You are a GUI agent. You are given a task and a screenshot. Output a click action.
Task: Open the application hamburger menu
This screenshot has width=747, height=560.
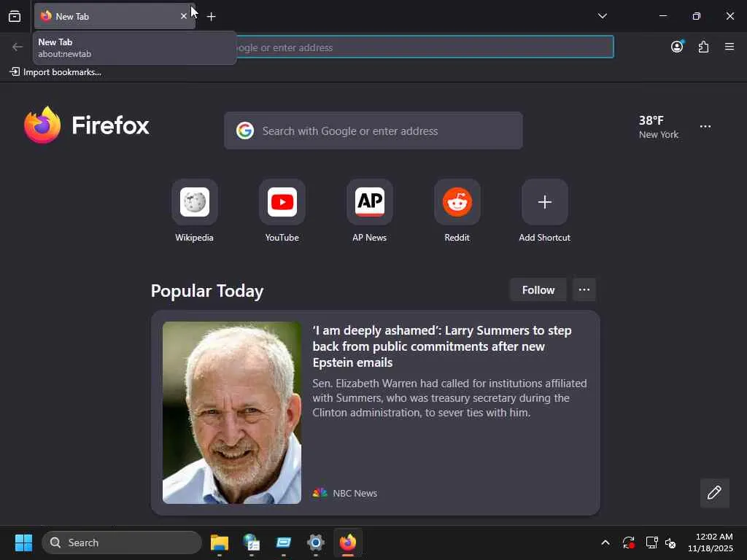click(x=729, y=47)
